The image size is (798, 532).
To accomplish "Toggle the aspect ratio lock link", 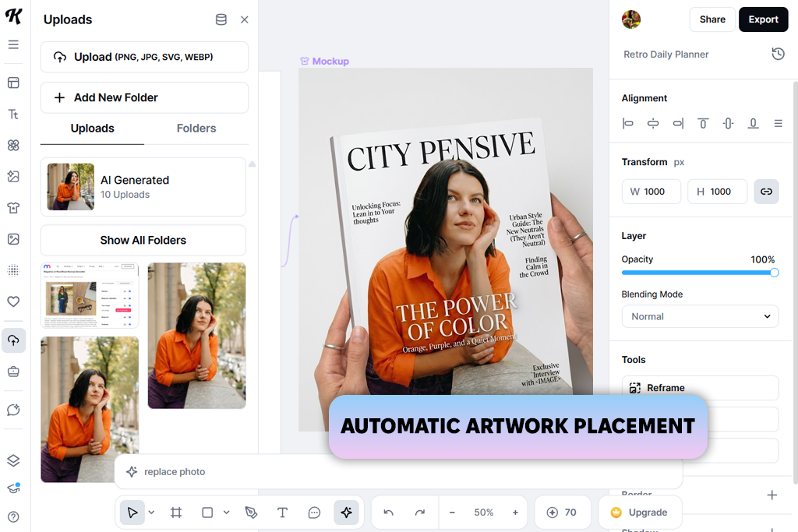I will pyautogui.click(x=767, y=192).
